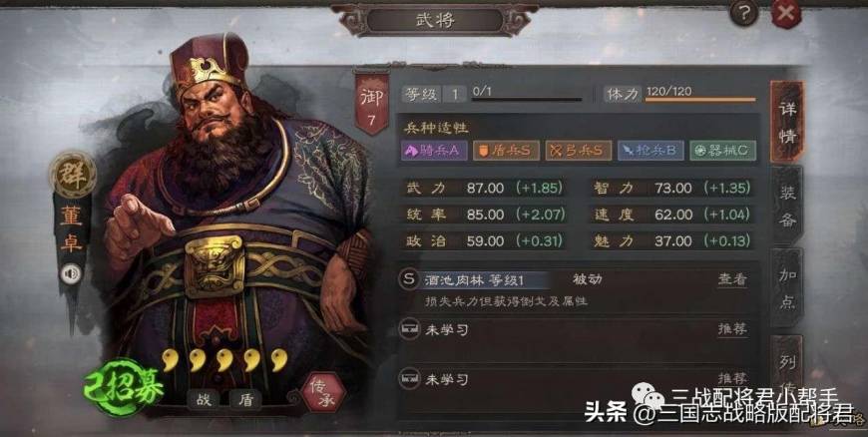
Task: Click the question mark help icon
Action: (x=743, y=13)
